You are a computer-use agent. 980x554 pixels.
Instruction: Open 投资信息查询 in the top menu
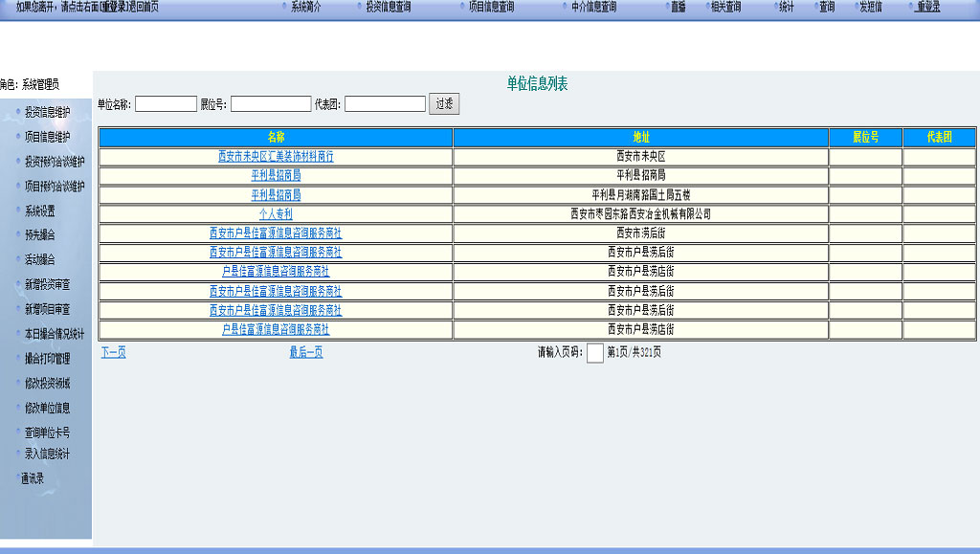388,7
